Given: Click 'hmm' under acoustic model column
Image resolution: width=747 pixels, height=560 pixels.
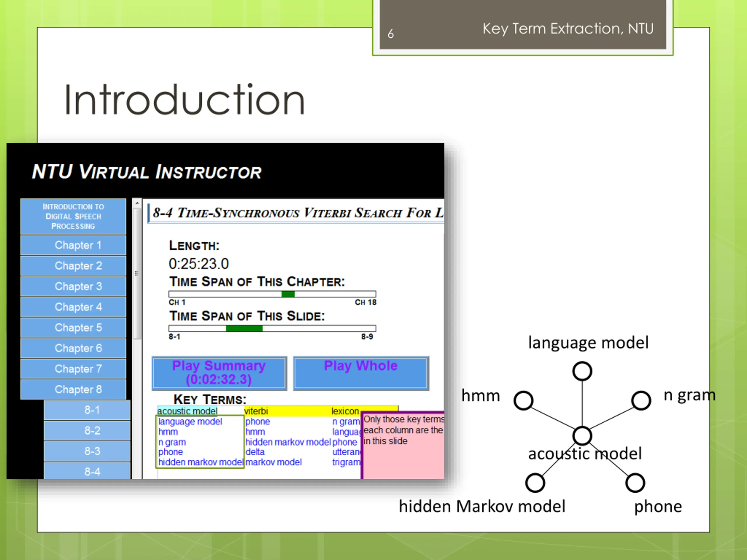Looking at the screenshot, I should coord(168,432).
